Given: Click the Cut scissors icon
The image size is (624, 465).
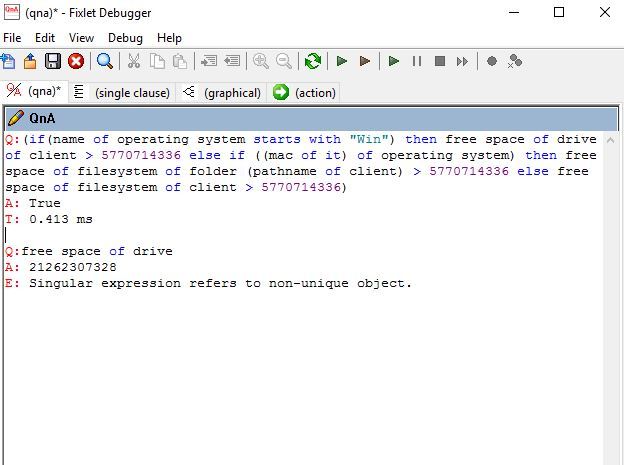Looking at the screenshot, I should click(134, 61).
